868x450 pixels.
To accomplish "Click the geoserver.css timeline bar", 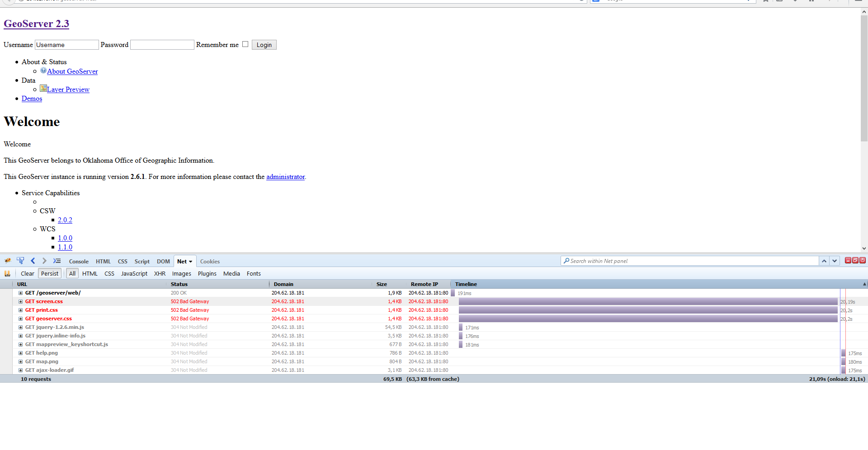I will (648, 319).
